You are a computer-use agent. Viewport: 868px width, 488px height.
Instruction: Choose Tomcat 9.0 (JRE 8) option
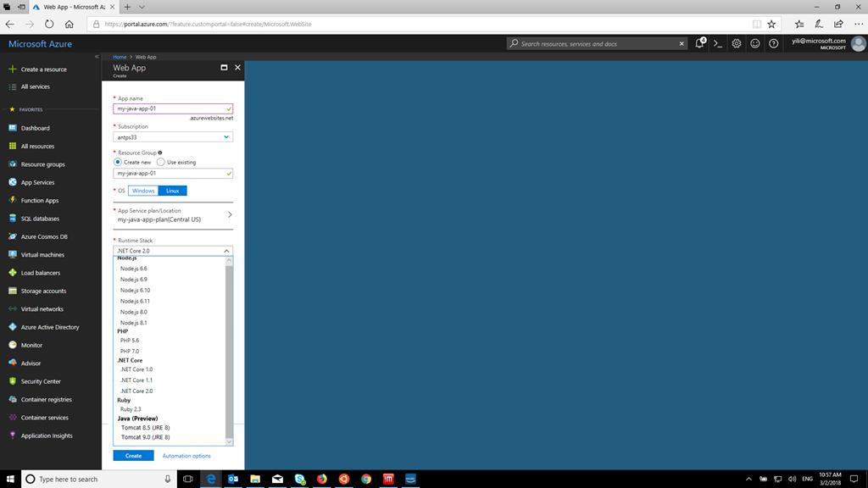click(x=146, y=437)
